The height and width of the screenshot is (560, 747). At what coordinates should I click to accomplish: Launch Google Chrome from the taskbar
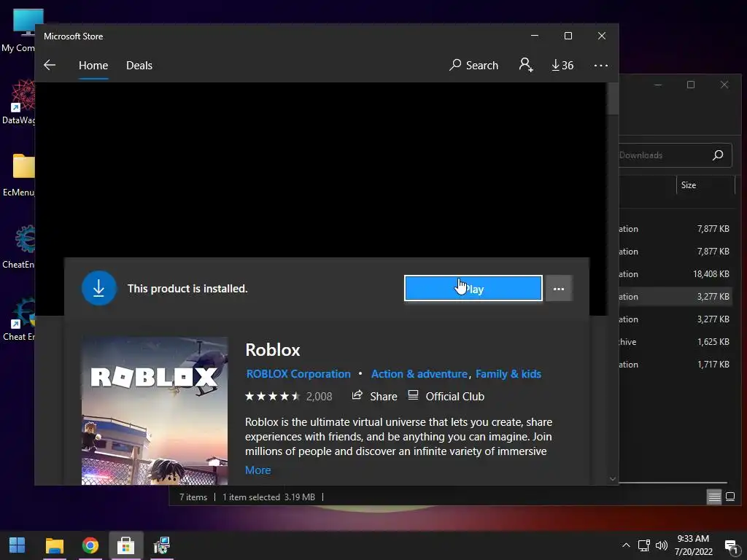point(90,545)
